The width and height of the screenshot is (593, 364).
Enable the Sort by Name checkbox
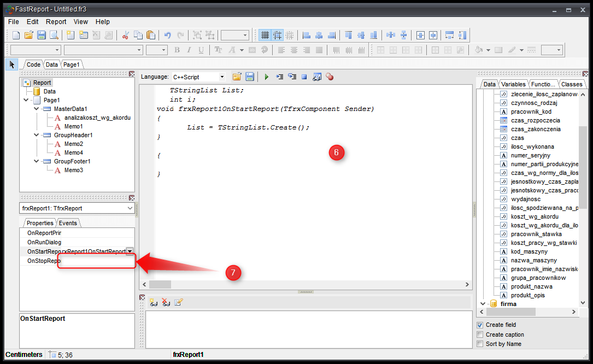click(480, 344)
